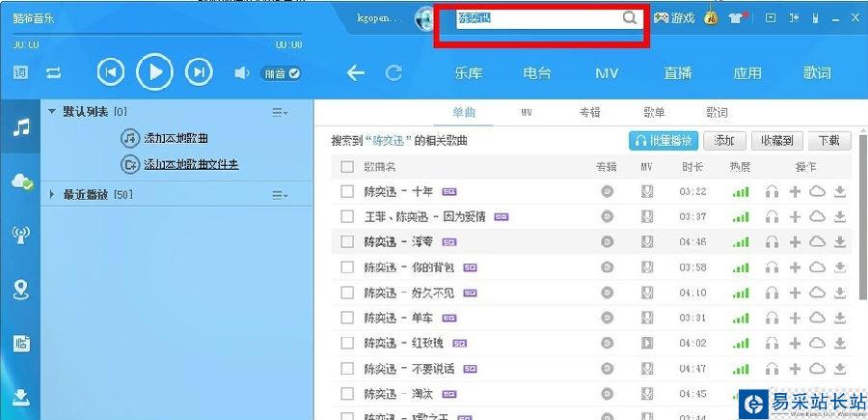Click batch play button

[x=664, y=141]
